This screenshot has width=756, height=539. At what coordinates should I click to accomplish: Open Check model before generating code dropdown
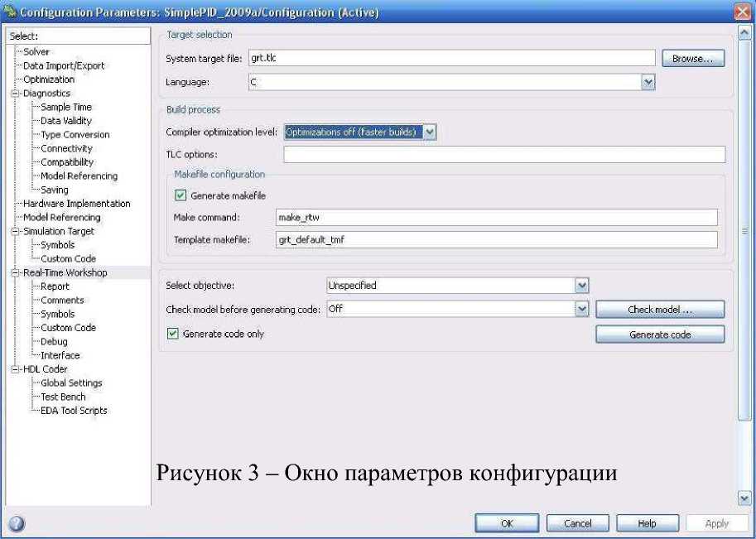coord(582,309)
